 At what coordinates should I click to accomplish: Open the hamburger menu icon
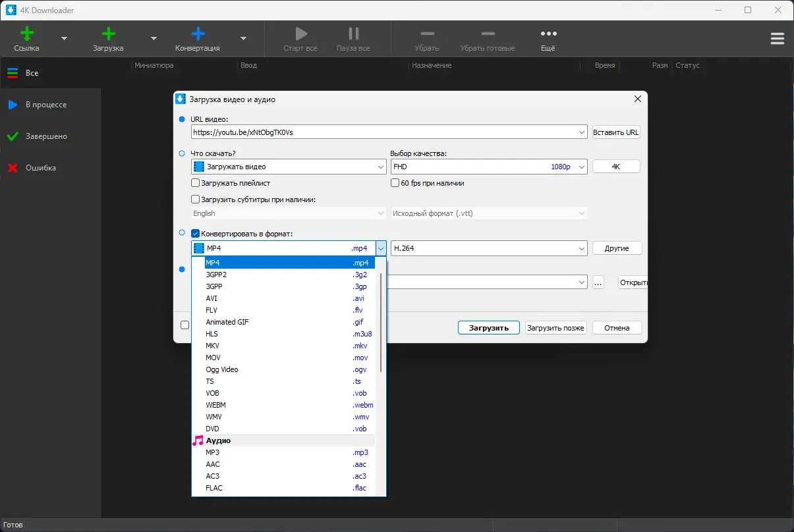778,38
